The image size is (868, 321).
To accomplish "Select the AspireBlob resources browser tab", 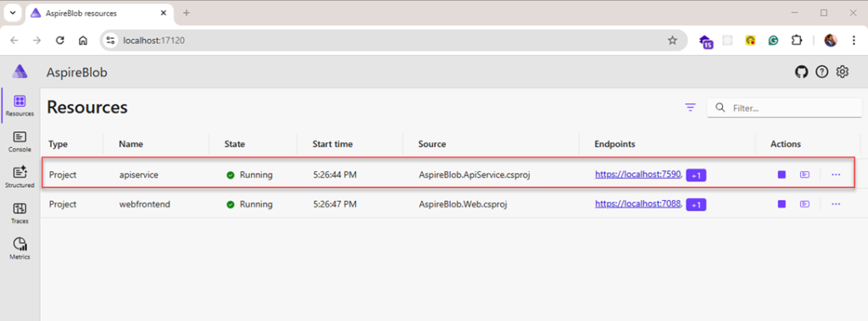I will coord(100,13).
